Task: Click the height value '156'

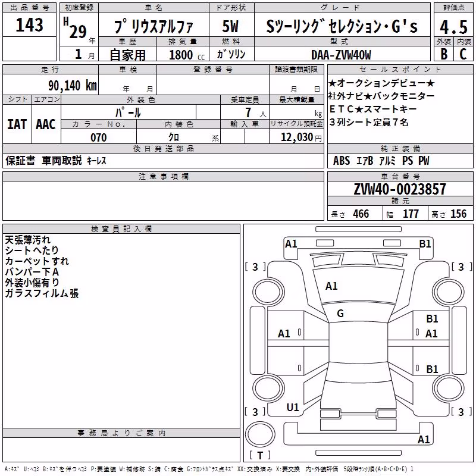Action: [x=458, y=214]
